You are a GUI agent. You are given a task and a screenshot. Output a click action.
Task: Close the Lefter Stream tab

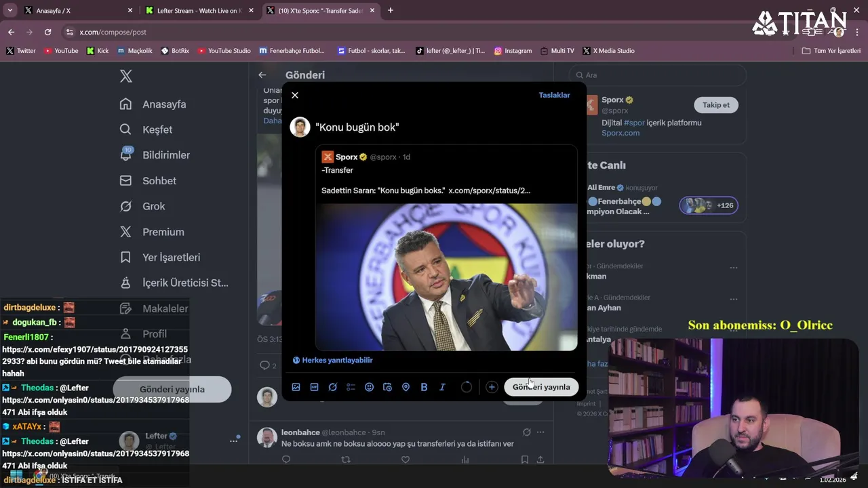click(x=251, y=11)
